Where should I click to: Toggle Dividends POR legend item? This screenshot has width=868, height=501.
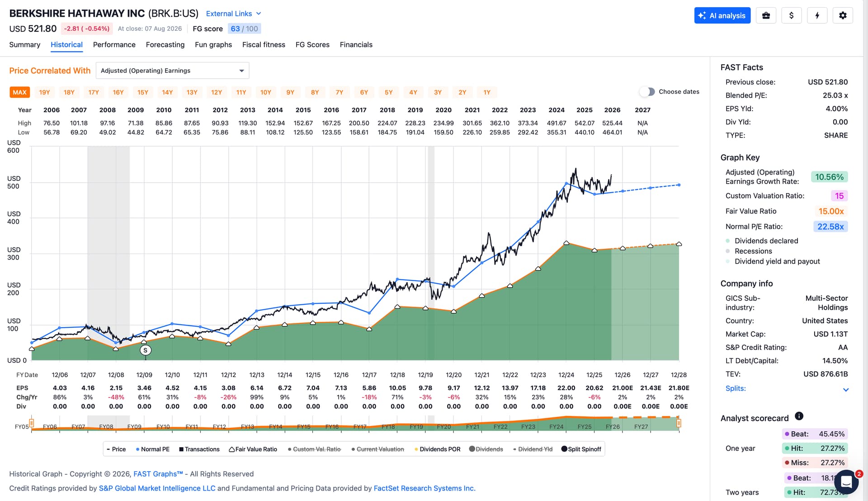coord(437,449)
